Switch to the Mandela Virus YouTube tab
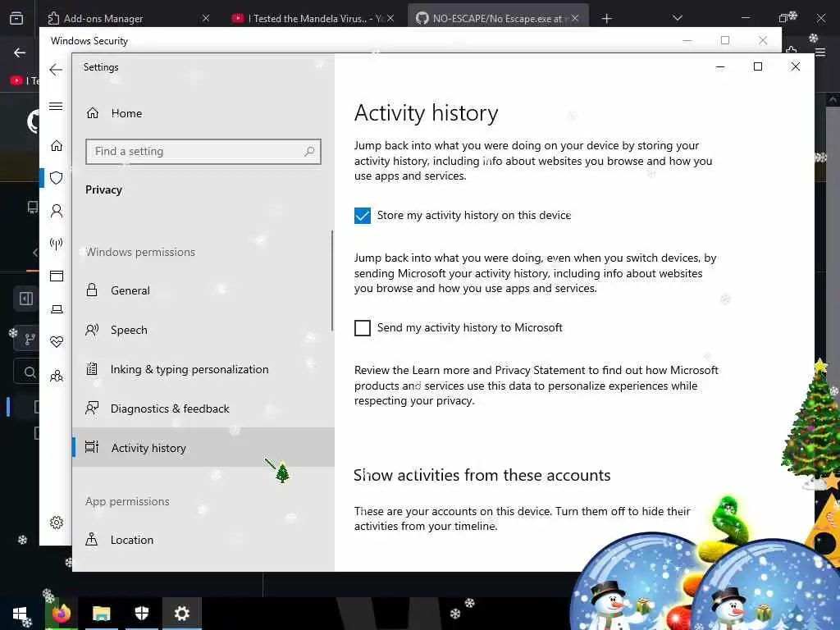This screenshot has width=840, height=630. (x=313, y=18)
